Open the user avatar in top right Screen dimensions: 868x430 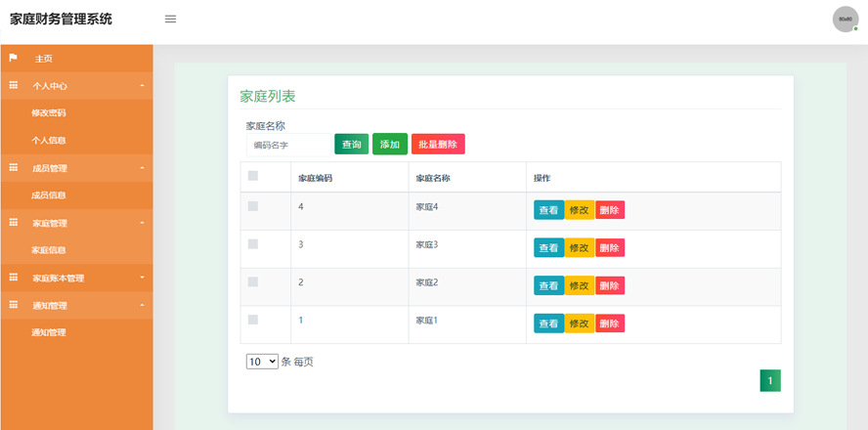point(846,20)
